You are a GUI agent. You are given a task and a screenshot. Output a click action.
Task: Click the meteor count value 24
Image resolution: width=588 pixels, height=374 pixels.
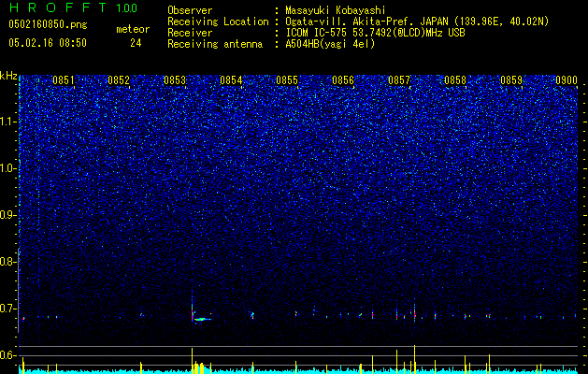(136, 43)
